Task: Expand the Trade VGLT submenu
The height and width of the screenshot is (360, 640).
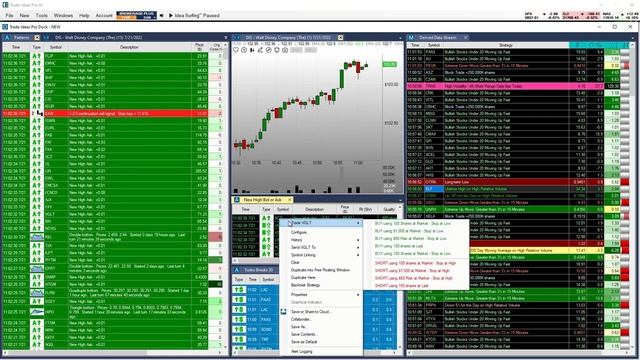Action: (322, 223)
